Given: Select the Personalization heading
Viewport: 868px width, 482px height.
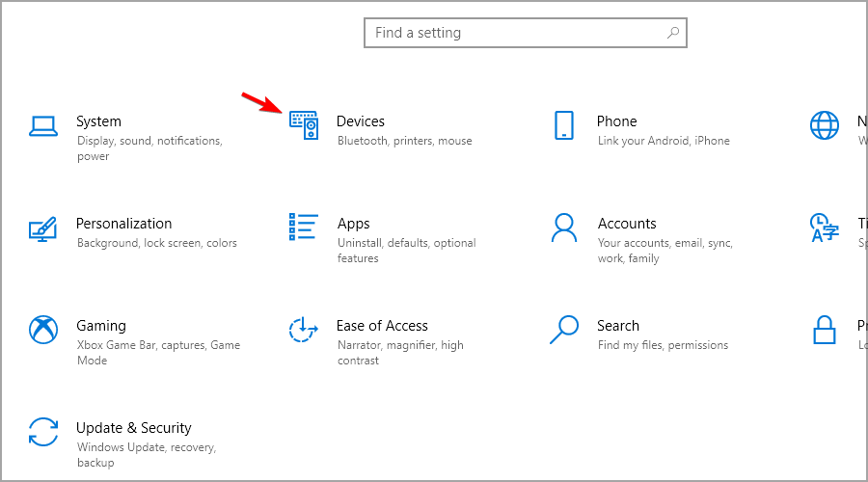Looking at the screenshot, I should point(124,224).
